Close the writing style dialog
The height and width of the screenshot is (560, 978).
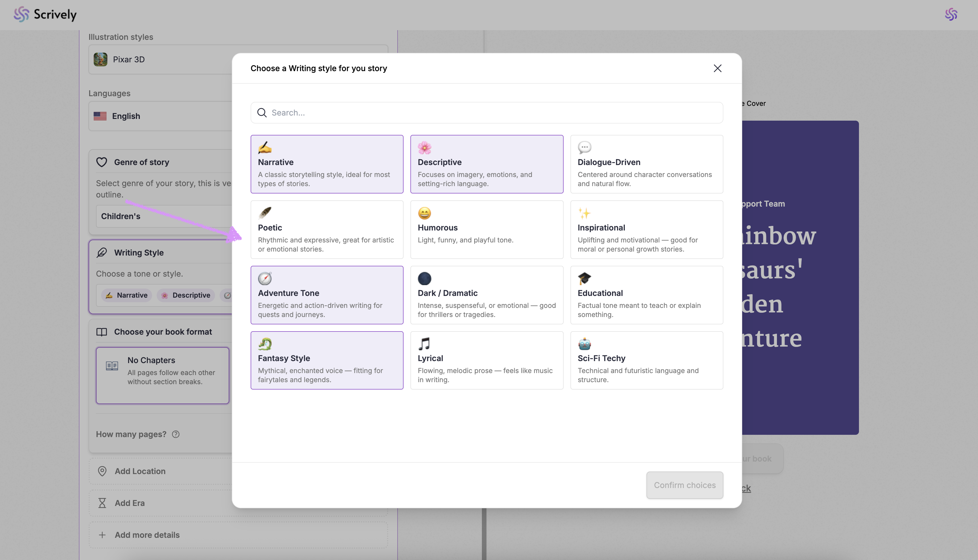717,69
